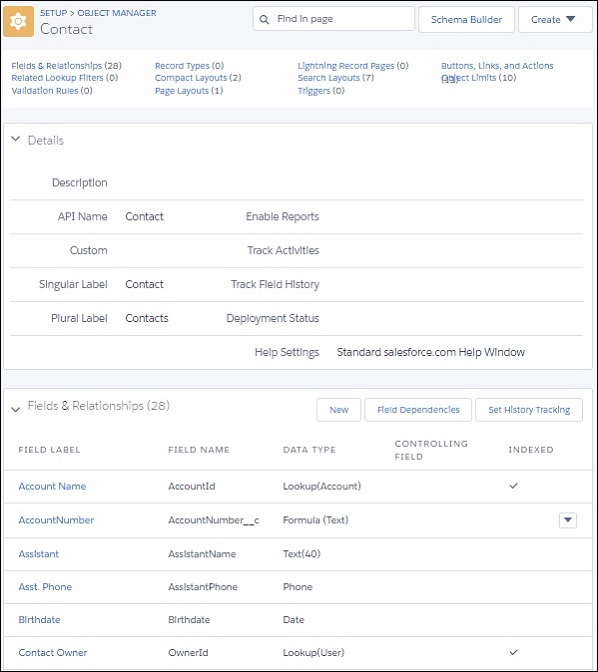Open Buttons, Links, and Actions section link
Screen dimensions: 598x672
pos(497,66)
